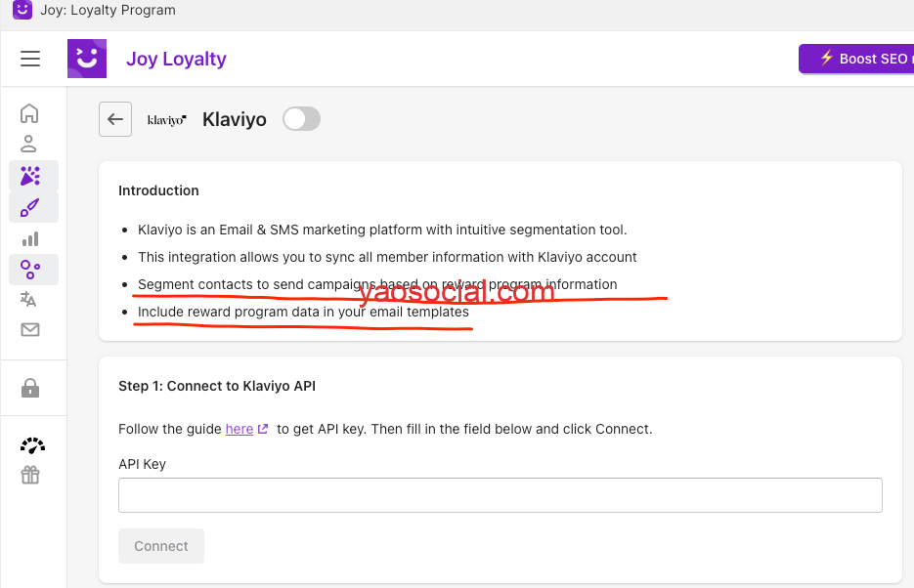Screen dimensions: 914x588
Task: Open the Customers person icon
Action: [x=29, y=145]
